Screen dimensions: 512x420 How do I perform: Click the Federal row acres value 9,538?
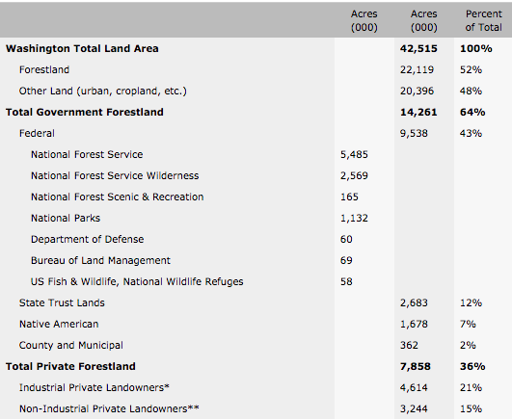pos(414,134)
